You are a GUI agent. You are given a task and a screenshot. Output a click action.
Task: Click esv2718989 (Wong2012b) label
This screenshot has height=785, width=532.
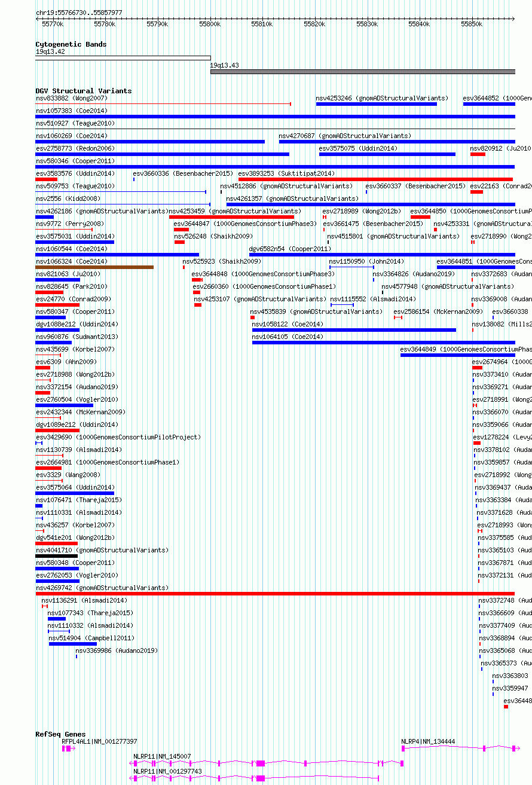click(x=362, y=211)
